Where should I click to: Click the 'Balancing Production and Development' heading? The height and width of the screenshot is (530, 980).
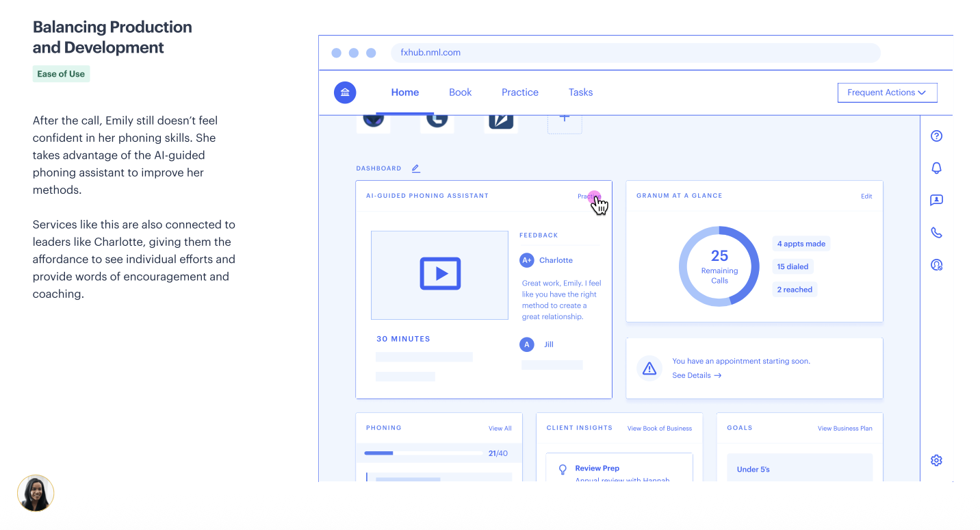[x=112, y=37]
